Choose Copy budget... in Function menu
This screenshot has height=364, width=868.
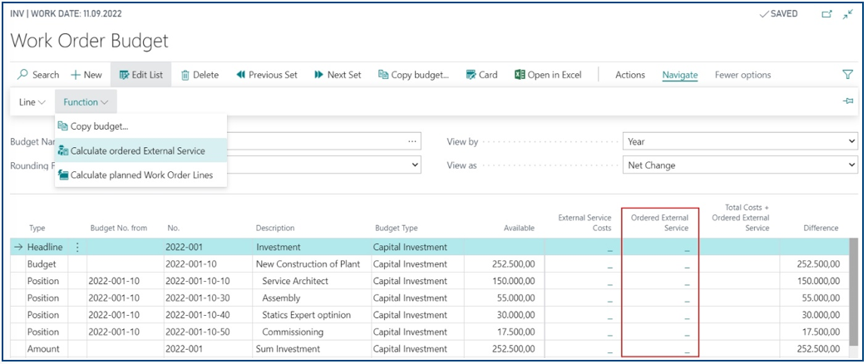point(141,126)
